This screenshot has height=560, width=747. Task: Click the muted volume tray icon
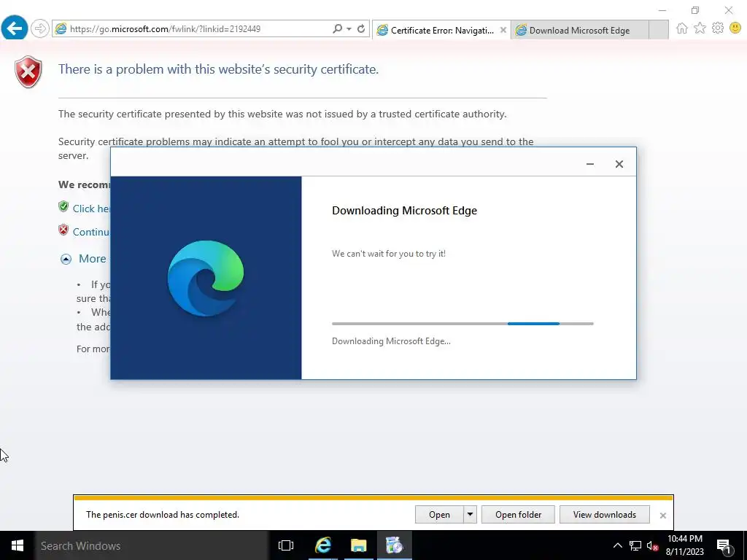click(x=652, y=545)
